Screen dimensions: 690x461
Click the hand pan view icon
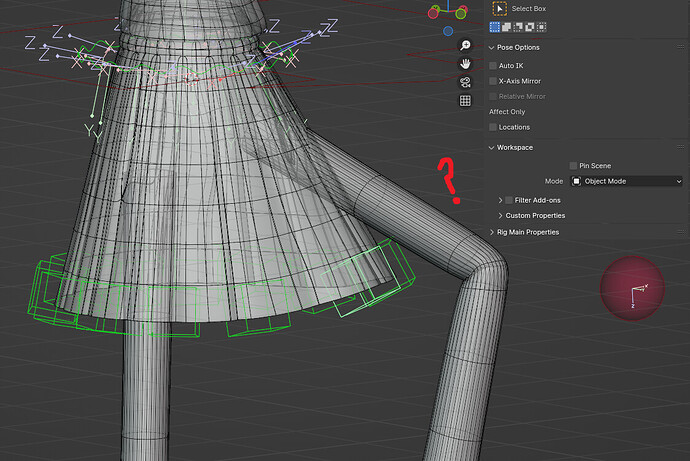point(465,64)
